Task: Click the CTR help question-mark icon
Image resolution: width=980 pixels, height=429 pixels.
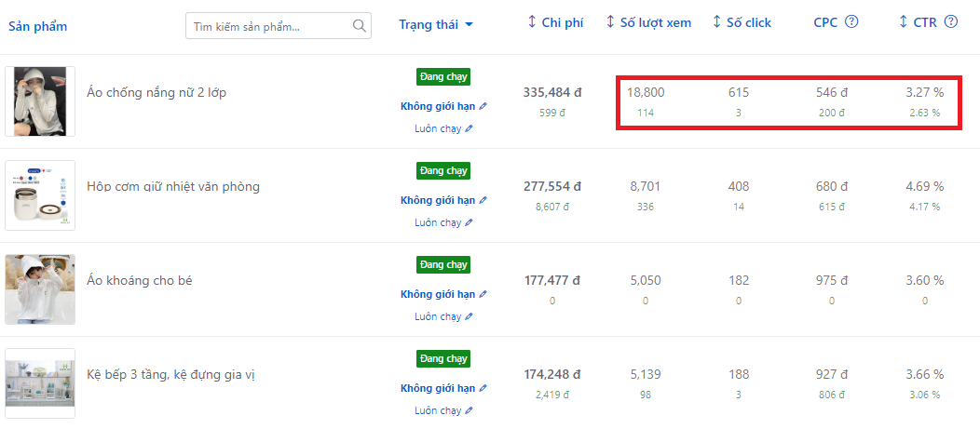Action: 950,21
